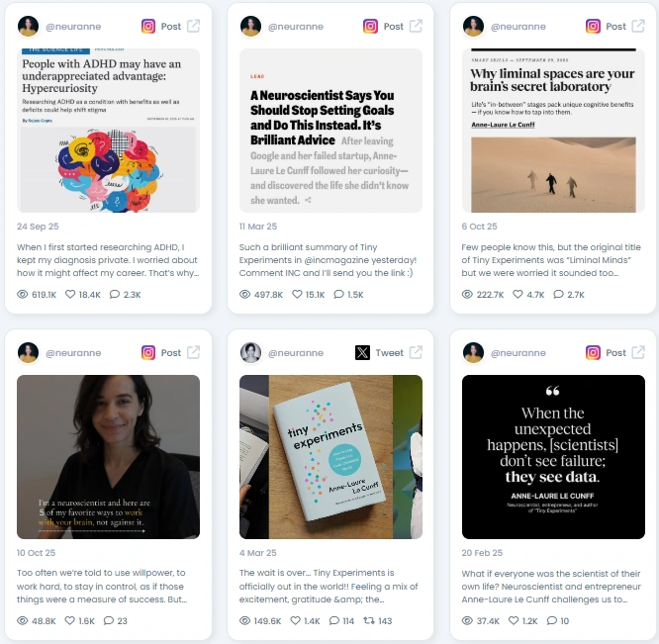Open external link on liminal spaces post
Image resolution: width=659 pixels, height=644 pixels.
[638, 26]
